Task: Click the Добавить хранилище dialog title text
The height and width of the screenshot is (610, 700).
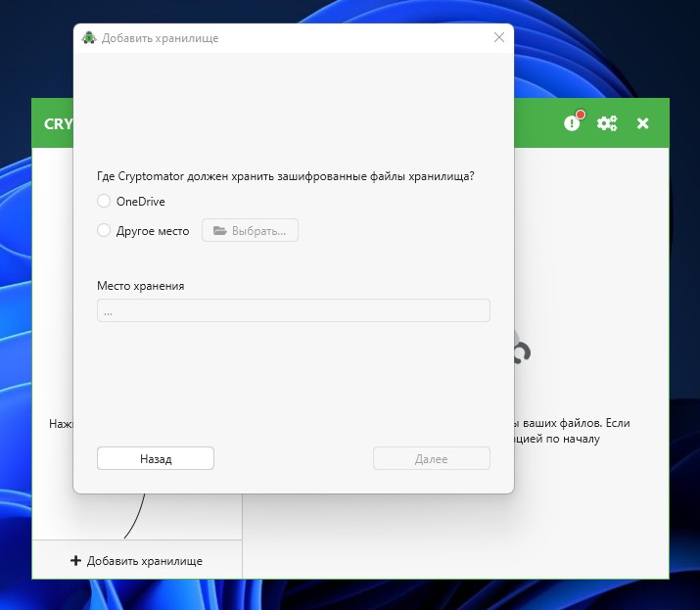Action: click(x=160, y=38)
